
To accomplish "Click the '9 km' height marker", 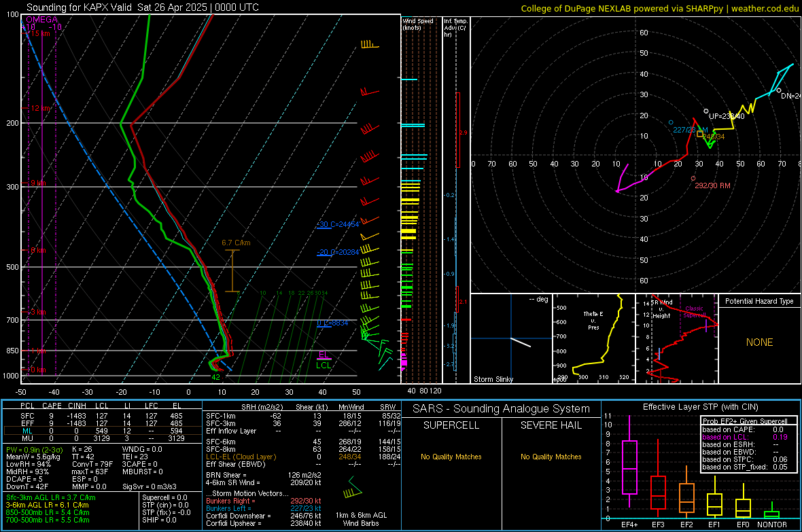I will (x=38, y=183).
